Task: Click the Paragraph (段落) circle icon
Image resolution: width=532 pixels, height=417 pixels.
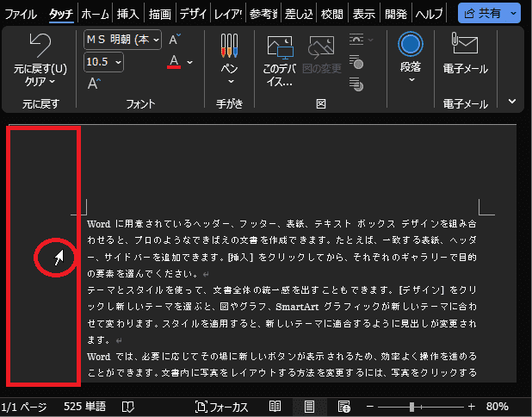Action: [411, 45]
